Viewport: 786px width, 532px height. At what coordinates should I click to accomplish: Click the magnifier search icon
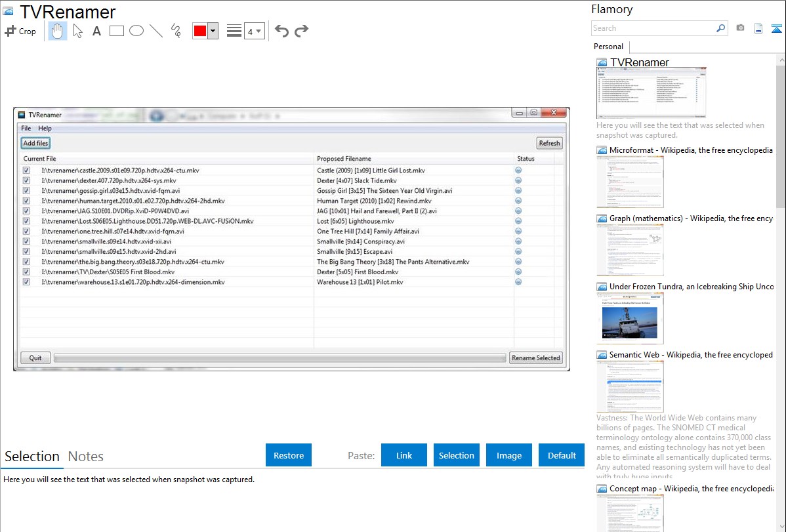(x=721, y=28)
